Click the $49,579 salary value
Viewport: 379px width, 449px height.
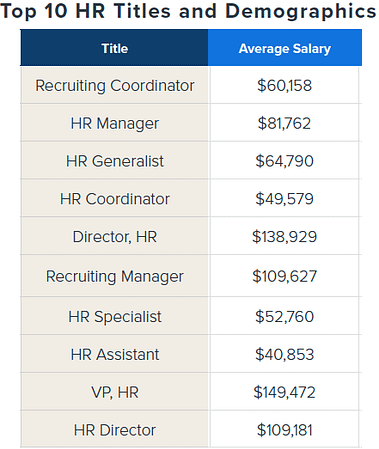tap(284, 199)
